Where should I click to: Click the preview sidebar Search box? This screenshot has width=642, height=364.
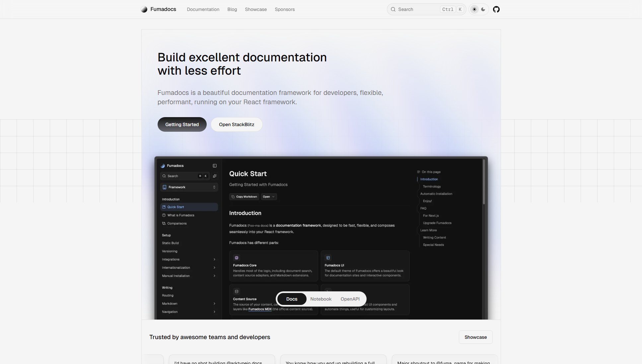pyautogui.click(x=185, y=176)
